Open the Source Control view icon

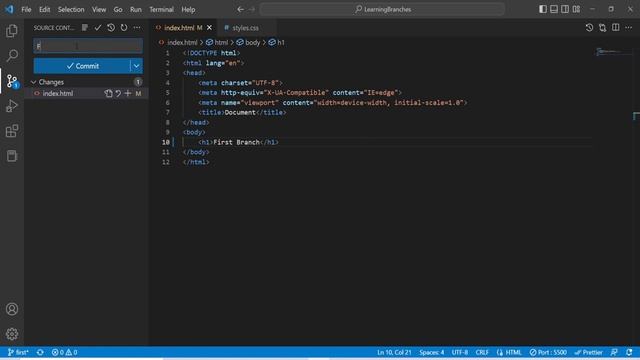click(12, 81)
